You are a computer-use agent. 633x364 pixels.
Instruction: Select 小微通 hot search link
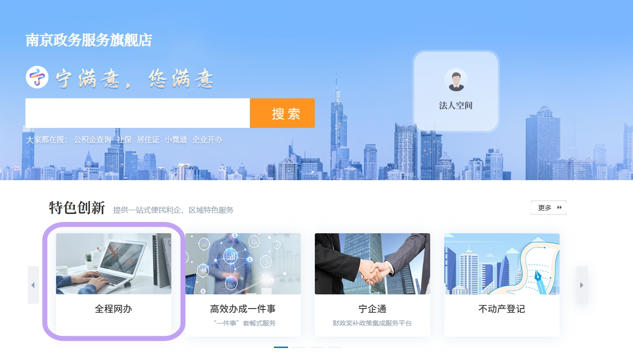[x=176, y=140]
